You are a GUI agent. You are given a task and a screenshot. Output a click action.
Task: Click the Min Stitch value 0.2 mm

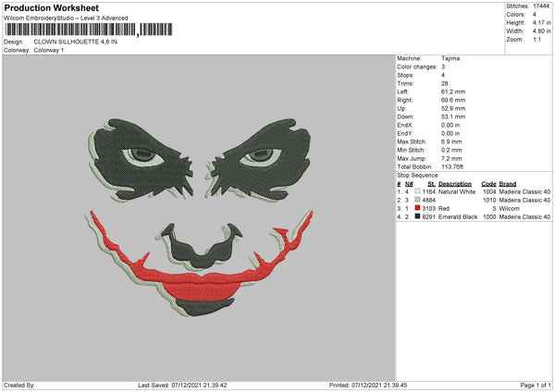pos(451,150)
